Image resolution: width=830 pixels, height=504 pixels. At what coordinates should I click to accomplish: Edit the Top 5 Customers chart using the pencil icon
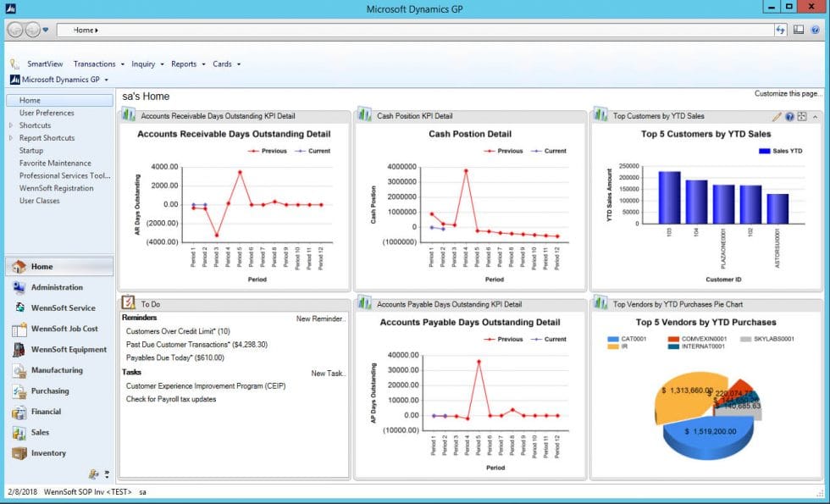[x=777, y=117]
